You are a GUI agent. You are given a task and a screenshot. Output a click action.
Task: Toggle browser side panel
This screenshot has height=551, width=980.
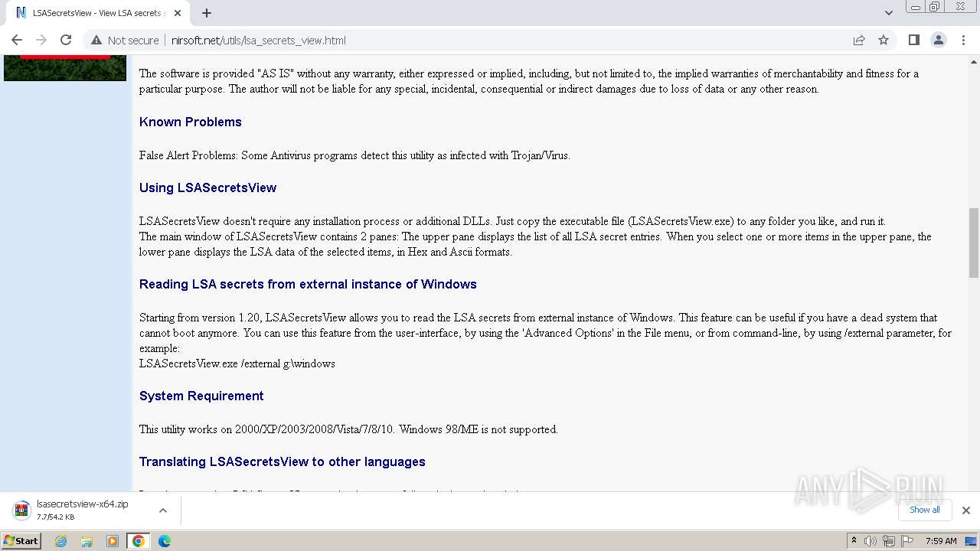[x=913, y=41]
